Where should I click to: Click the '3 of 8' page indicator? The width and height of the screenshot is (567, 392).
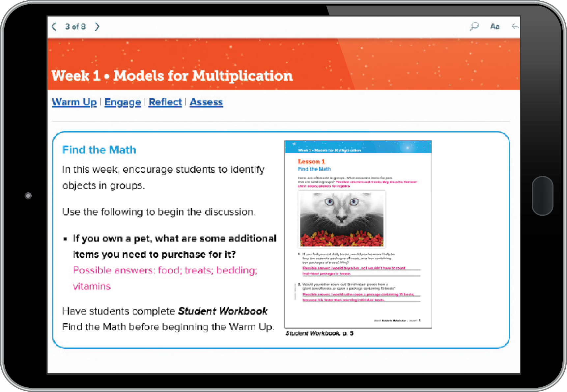75,27
